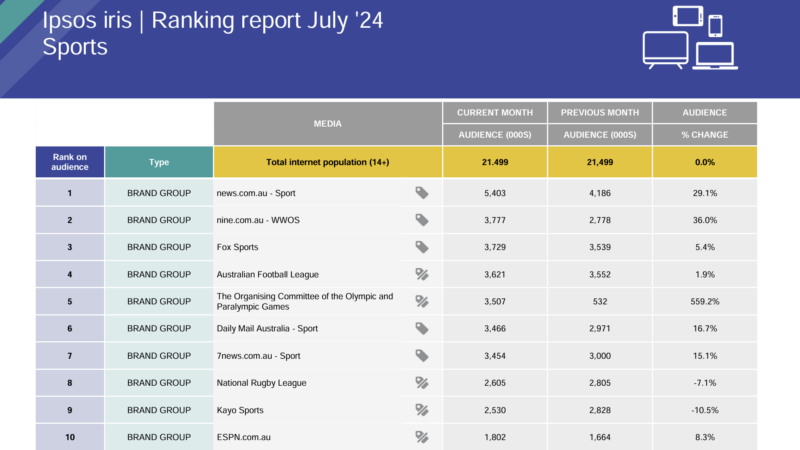800x450 pixels.
Task: Click the tag icon beside nine.com.au - WWOS
Action: 421,220
